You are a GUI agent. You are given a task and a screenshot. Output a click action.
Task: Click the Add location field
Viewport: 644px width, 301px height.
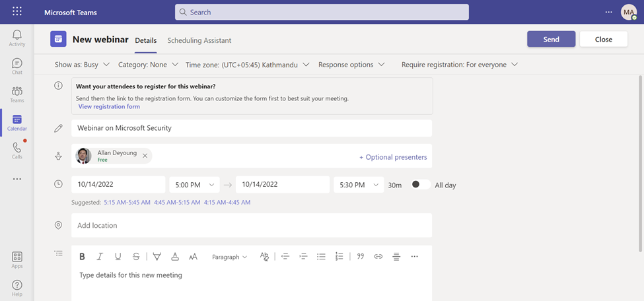coord(251,225)
